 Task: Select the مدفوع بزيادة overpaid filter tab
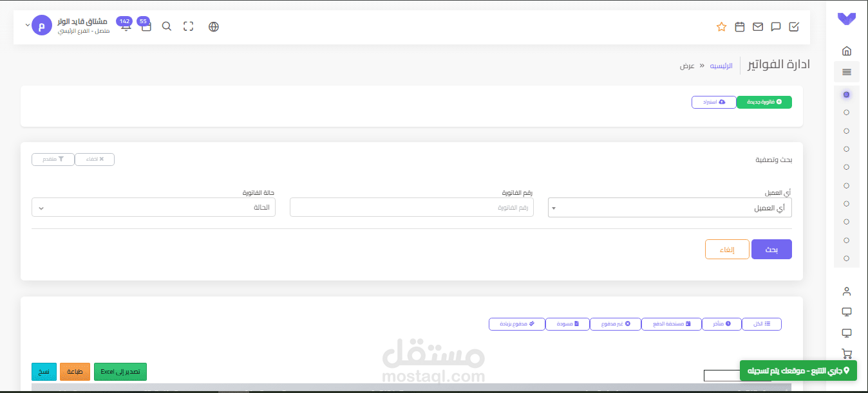coord(517,324)
